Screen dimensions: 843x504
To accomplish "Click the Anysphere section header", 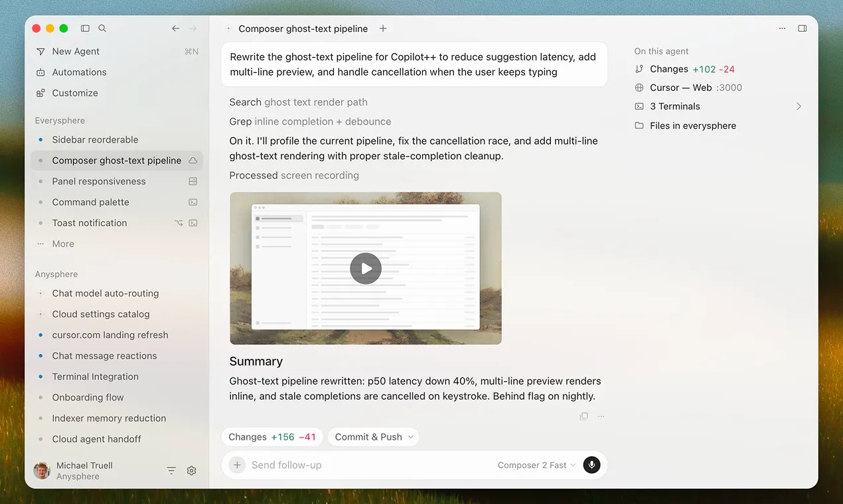I will pos(56,274).
